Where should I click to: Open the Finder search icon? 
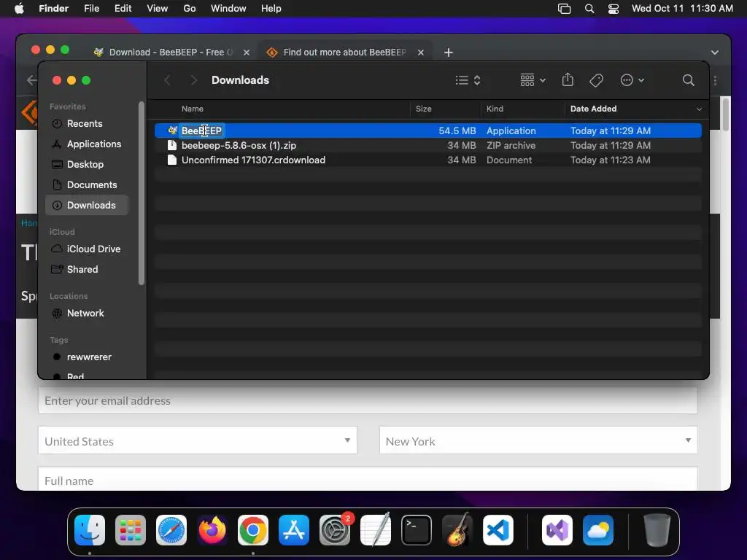coord(688,80)
